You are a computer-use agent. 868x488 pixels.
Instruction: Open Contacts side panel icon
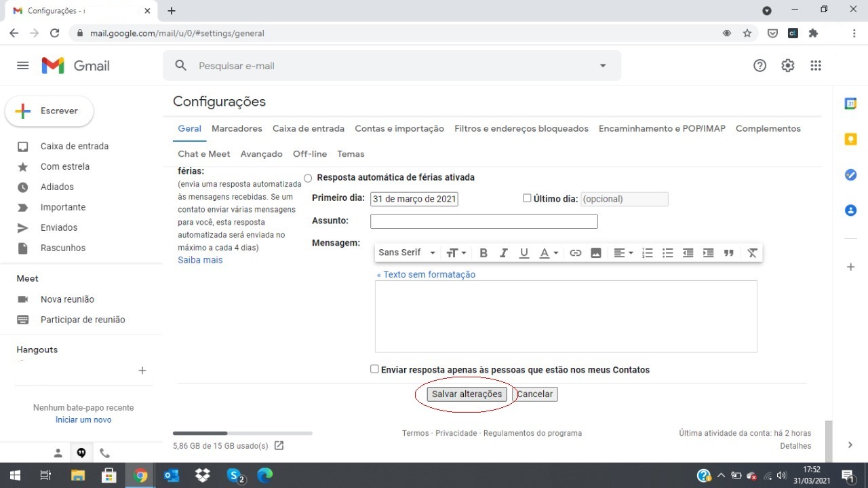[x=850, y=210]
